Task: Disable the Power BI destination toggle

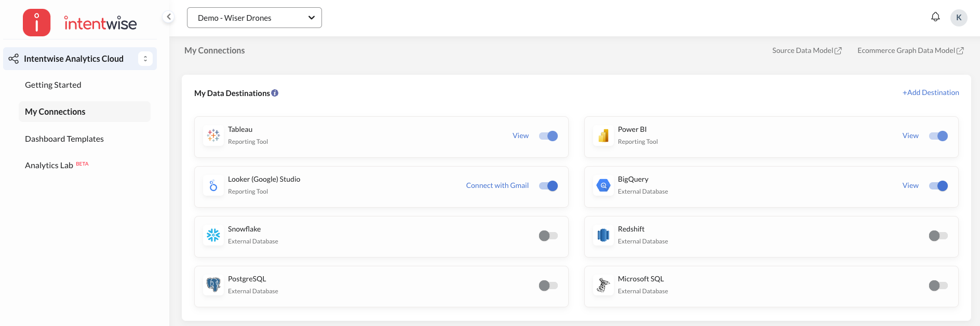Action: point(938,136)
